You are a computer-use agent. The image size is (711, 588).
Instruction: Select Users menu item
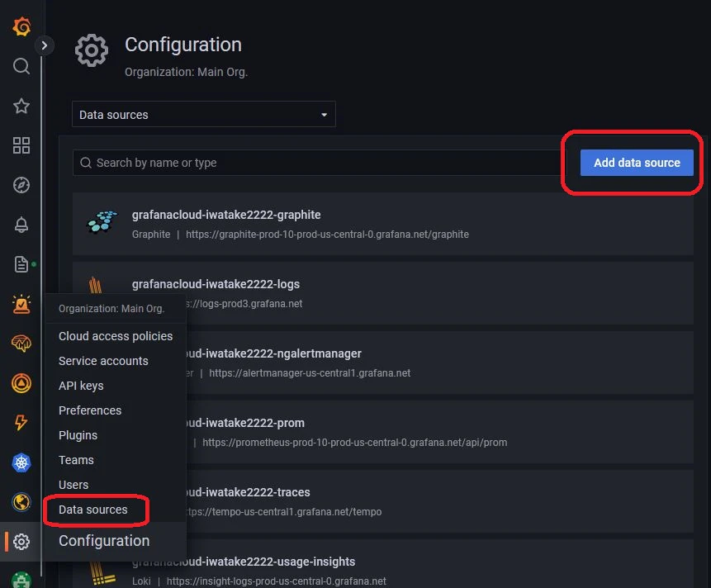[73, 485]
